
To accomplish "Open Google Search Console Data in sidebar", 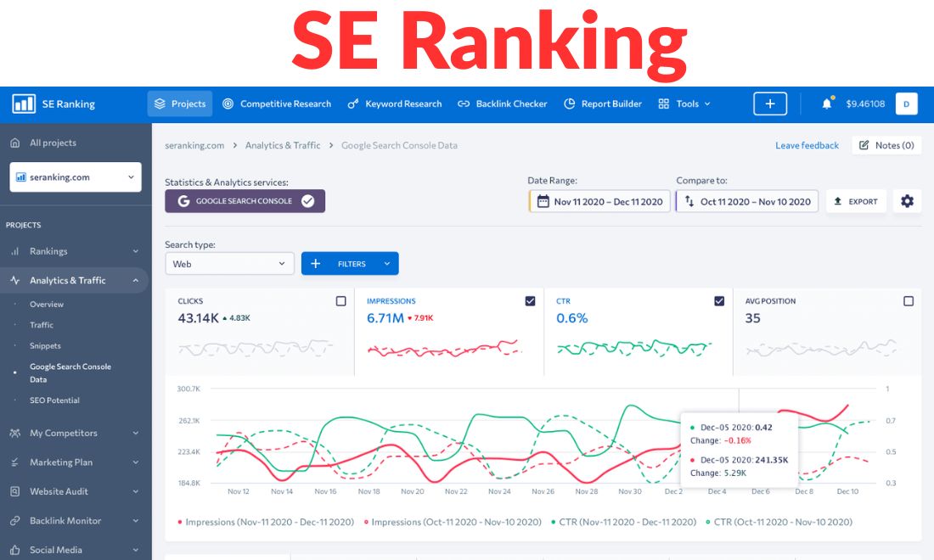I will coord(70,372).
